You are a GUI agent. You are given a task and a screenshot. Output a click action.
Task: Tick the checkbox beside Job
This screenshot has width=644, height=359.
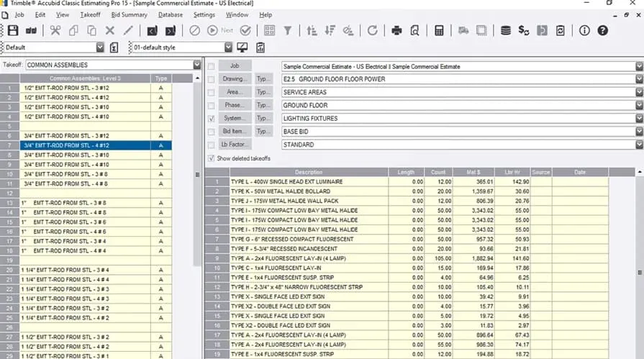211,66
